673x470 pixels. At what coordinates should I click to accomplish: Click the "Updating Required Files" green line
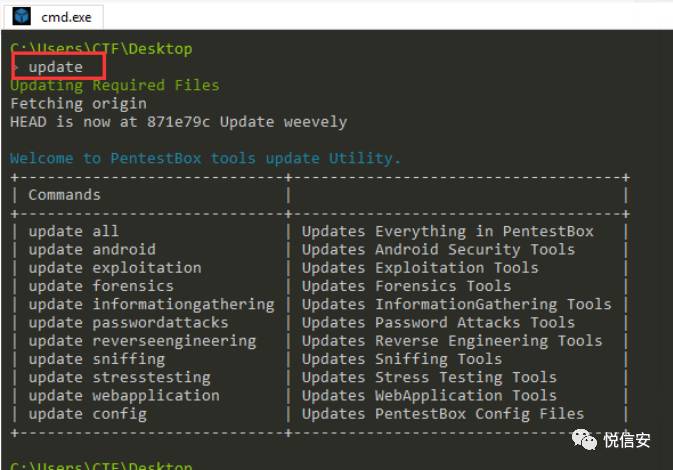click(x=115, y=85)
